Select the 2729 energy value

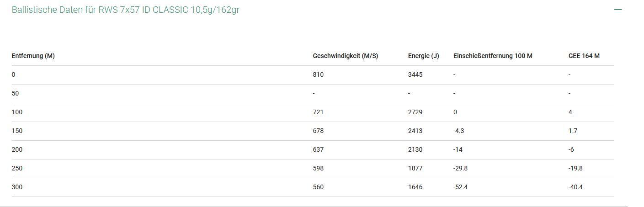pyautogui.click(x=415, y=112)
